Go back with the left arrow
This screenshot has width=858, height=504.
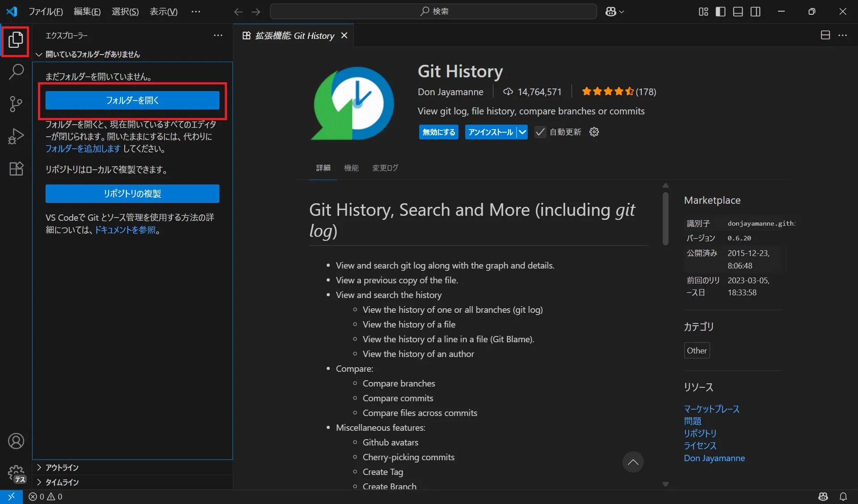238,12
